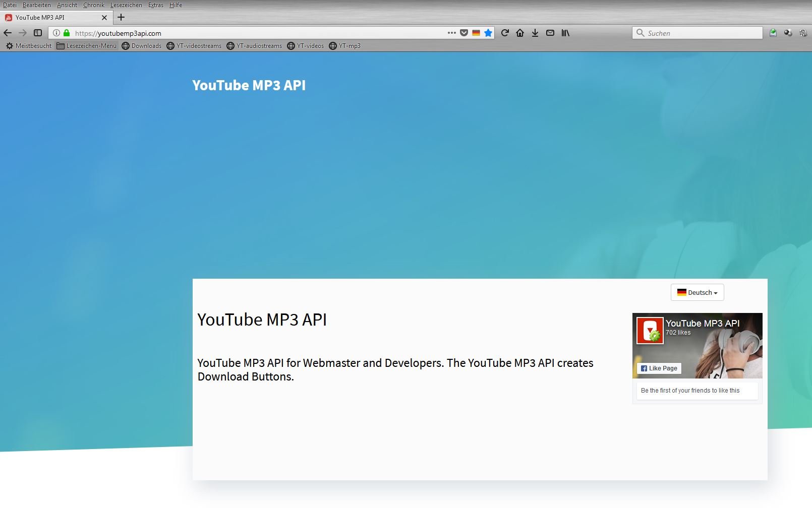812x508 pixels.
Task: Click the Facebook Like Page button
Action: (659, 368)
